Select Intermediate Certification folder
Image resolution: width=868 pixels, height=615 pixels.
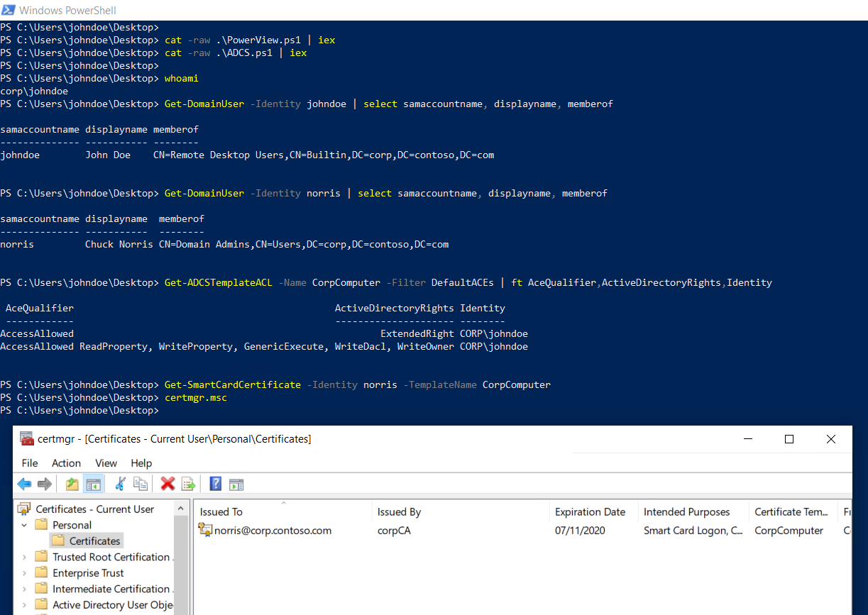[x=111, y=589]
